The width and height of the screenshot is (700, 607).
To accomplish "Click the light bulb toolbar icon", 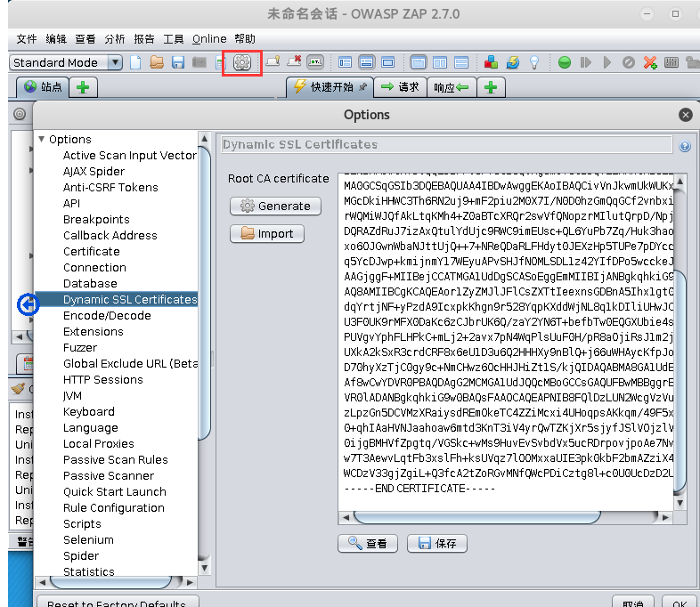I will [x=534, y=62].
